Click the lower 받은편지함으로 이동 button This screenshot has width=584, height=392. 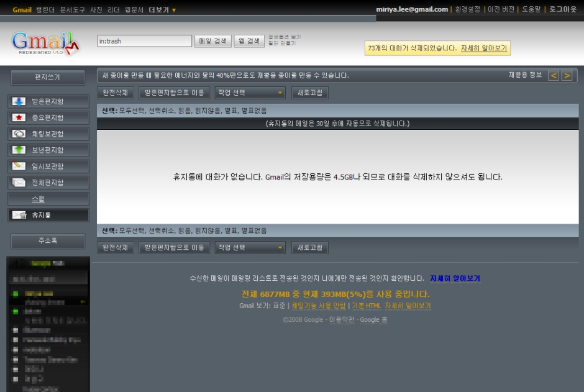(175, 247)
